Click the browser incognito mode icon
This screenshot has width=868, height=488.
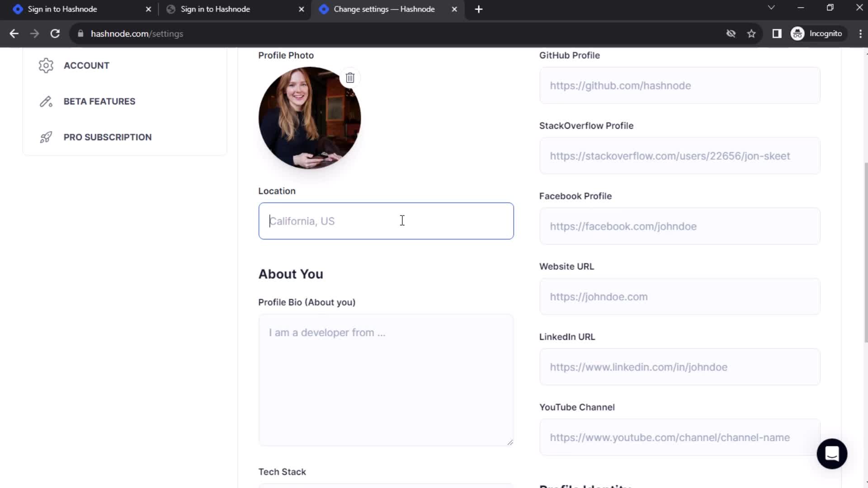pos(799,33)
